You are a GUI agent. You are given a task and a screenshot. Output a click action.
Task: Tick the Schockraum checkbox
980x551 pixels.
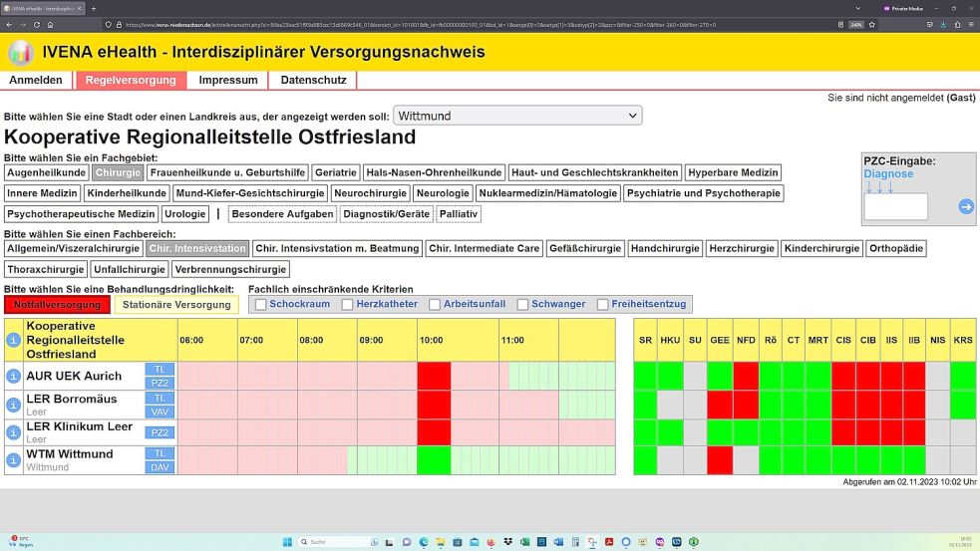(260, 304)
